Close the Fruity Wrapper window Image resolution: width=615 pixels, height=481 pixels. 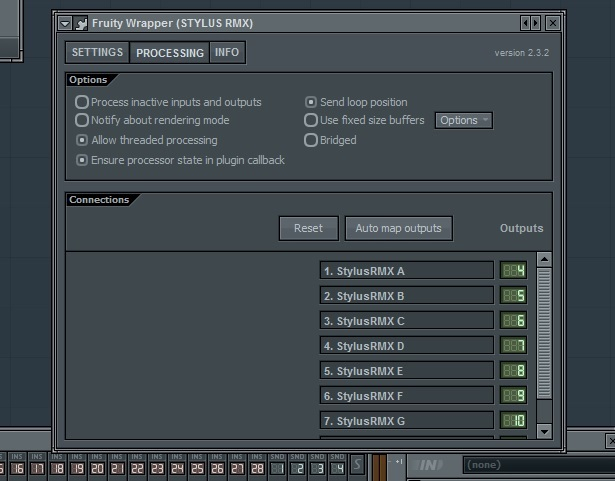(x=553, y=23)
